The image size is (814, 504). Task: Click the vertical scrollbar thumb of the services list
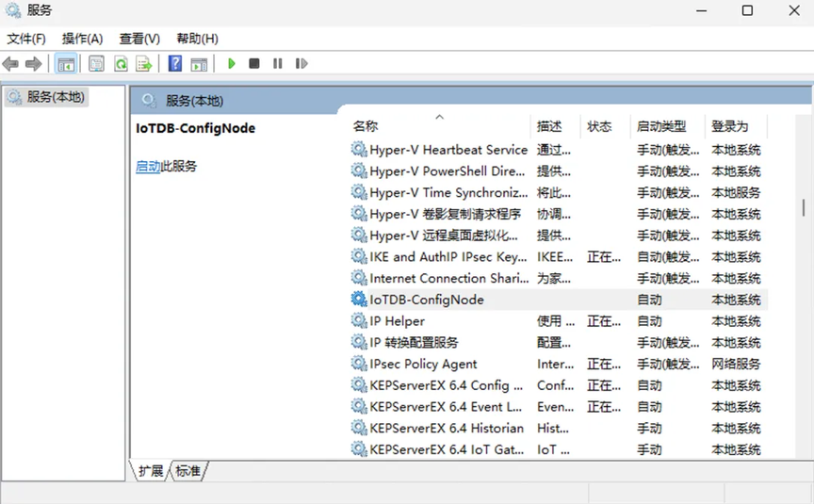point(803,207)
